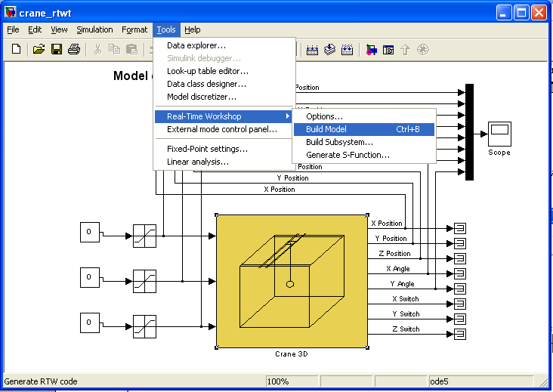
Task: Select the terminator on Y Switch output
Action: pyautogui.click(x=460, y=319)
